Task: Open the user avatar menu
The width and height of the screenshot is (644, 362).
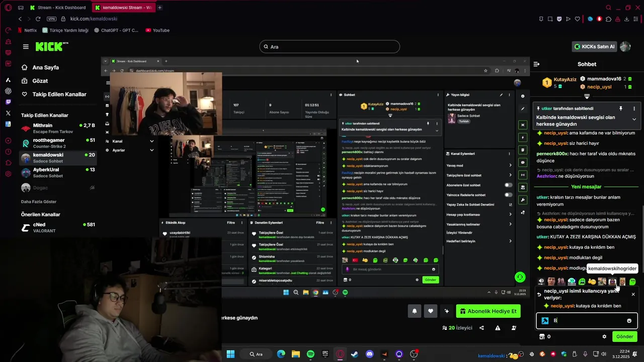Action: [625, 47]
